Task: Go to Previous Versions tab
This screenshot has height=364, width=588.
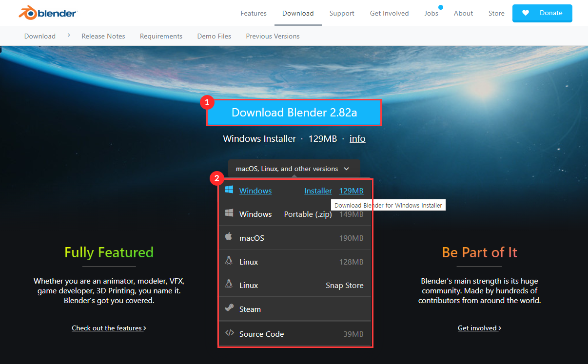Action: [x=273, y=36]
